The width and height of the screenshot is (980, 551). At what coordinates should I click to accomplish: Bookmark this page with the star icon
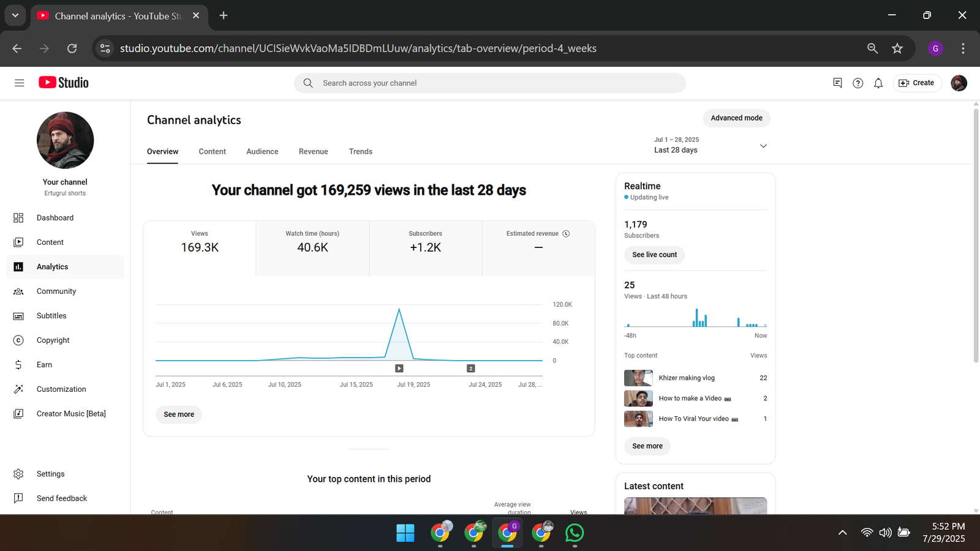(897, 48)
